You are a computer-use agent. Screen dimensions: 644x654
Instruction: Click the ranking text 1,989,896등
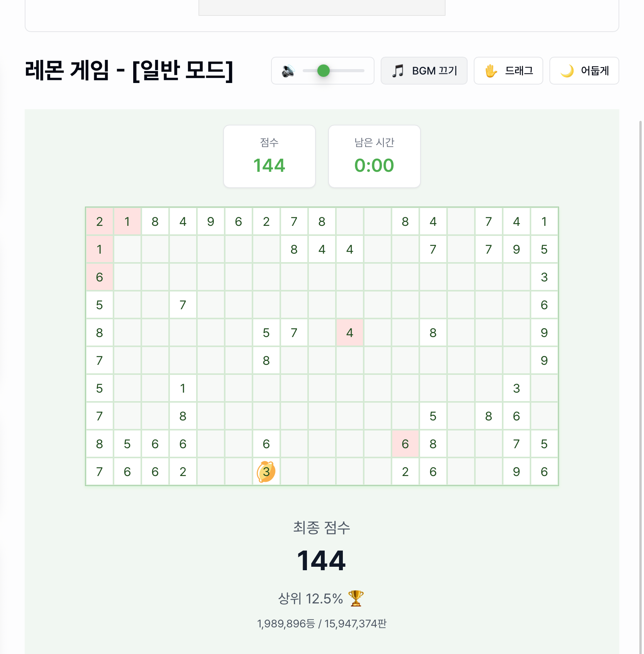286,624
